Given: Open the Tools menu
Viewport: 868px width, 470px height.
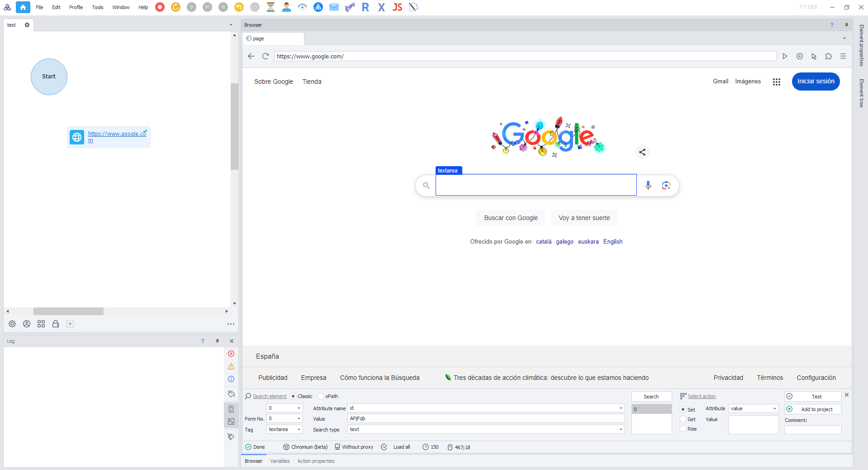Looking at the screenshot, I should coord(98,7).
